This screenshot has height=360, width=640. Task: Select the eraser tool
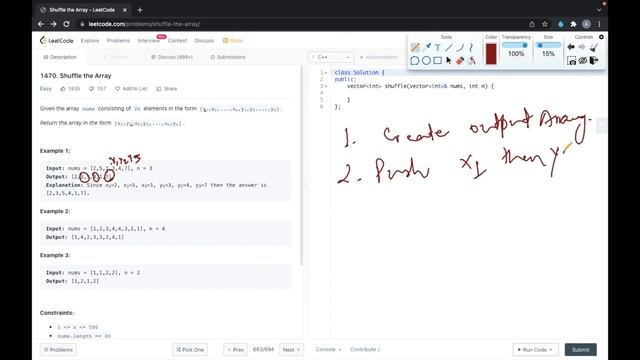point(460,60)
